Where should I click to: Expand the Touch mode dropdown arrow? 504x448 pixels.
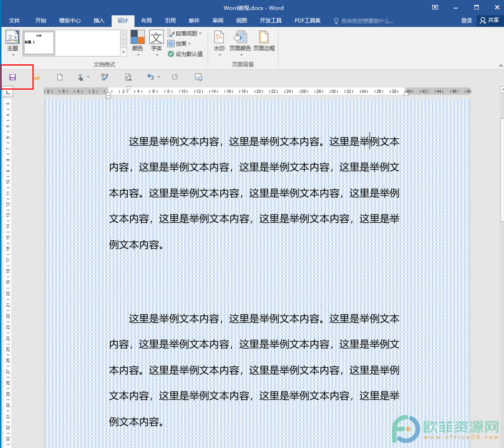(x=88, y=77)
